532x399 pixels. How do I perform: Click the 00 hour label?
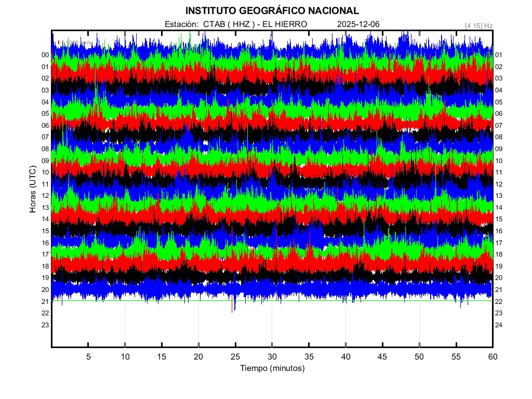[x=45, y=55]
